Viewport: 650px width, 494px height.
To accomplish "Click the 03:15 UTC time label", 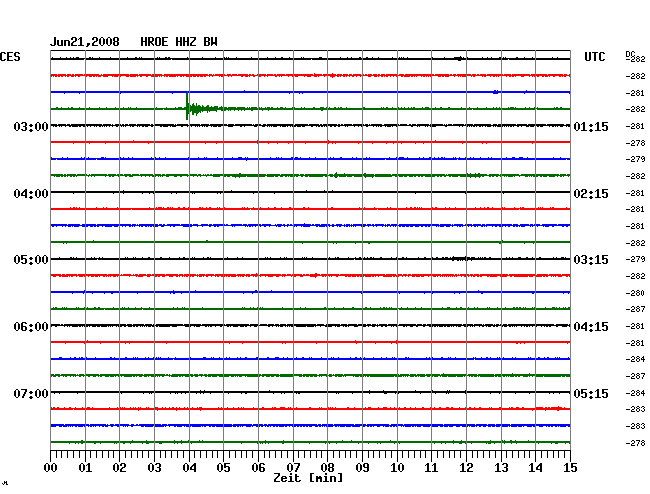I will (591, 260).
